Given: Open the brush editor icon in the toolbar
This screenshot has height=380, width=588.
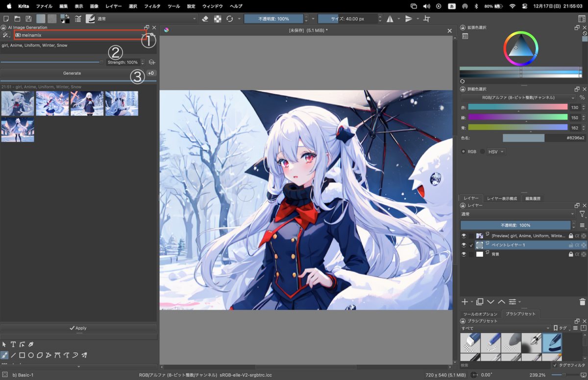Looking at the screenshot, I should [x=89, y=19].
